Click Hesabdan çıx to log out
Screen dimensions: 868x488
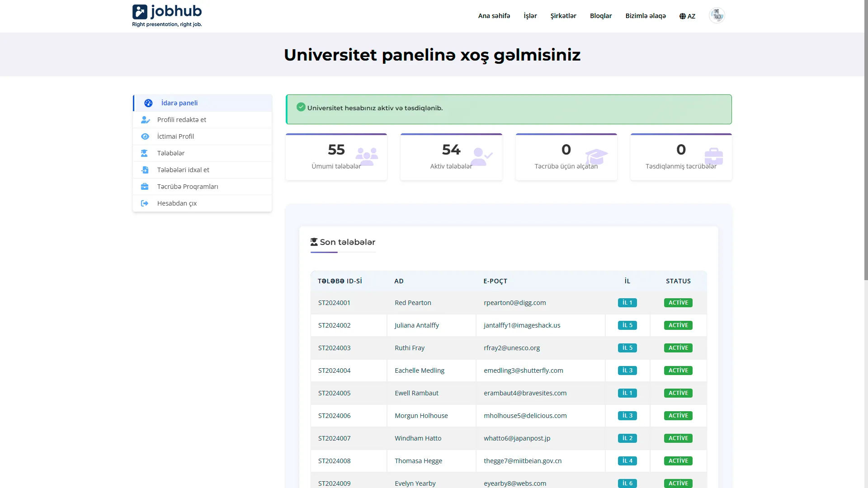pyautogui.click(x=203, y=203)
